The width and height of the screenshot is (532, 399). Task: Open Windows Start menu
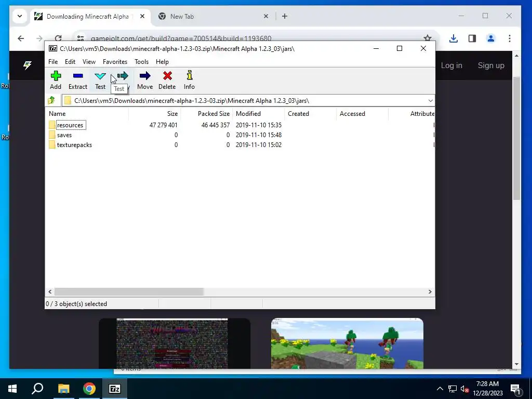click(x=12, y=389)
